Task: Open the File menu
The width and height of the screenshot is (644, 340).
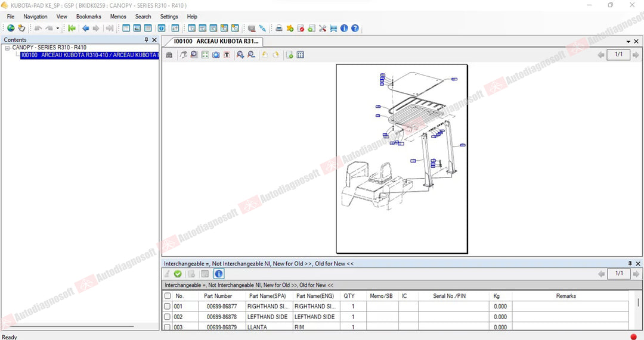Action: click(x=11, y=17)
